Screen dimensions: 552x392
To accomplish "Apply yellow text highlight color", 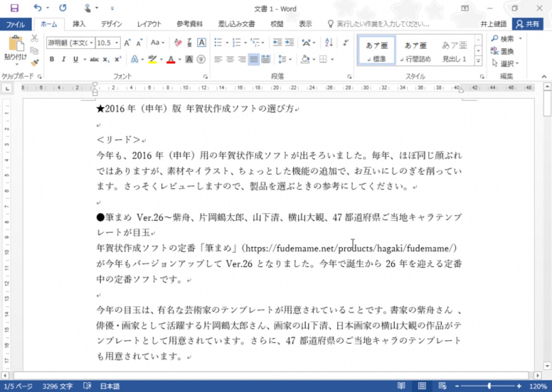I will tap(152, 59).
